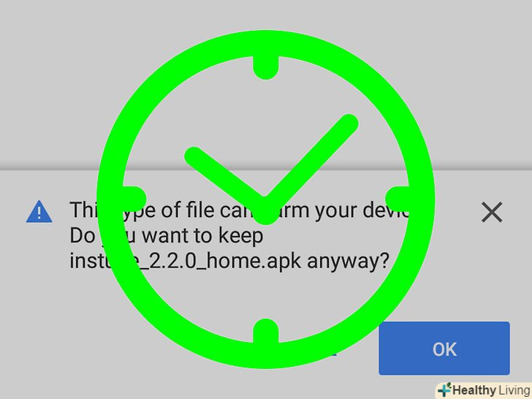Viewport: 532px width, 399px height.
Task: Click the Healthy Living plus-leaf logo
Action: pos(444,389)
